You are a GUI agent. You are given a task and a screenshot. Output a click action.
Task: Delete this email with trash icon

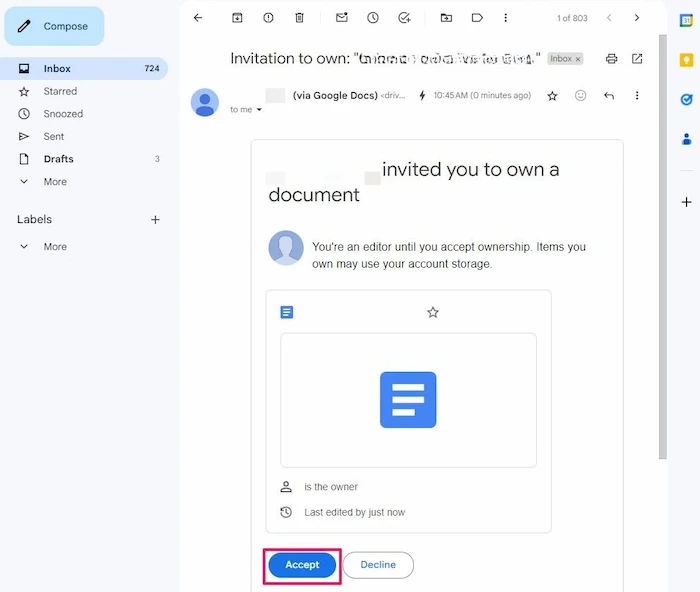[x=300, y=18]
